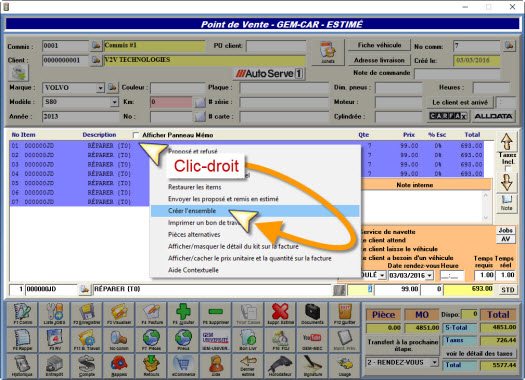Image resolution: width=525 pixels, height=380 pixels.
Task: Click the AV button
Action: point(506,239)
